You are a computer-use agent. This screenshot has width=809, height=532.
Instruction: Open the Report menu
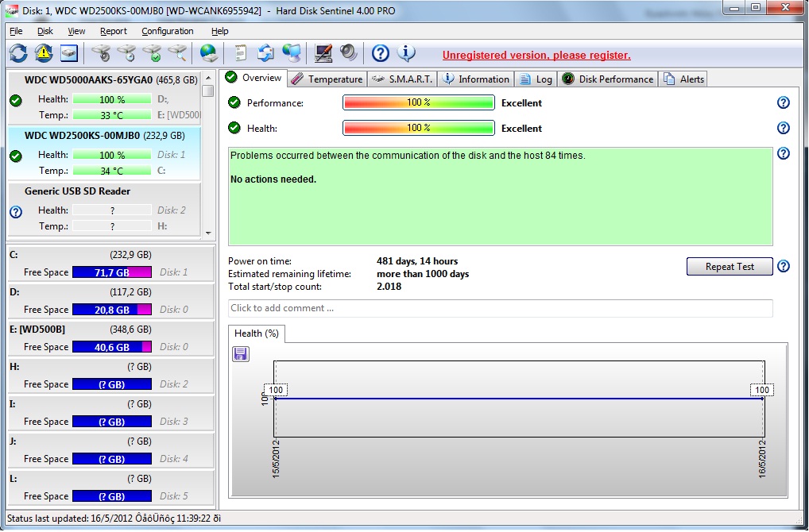tap(114, 31)
